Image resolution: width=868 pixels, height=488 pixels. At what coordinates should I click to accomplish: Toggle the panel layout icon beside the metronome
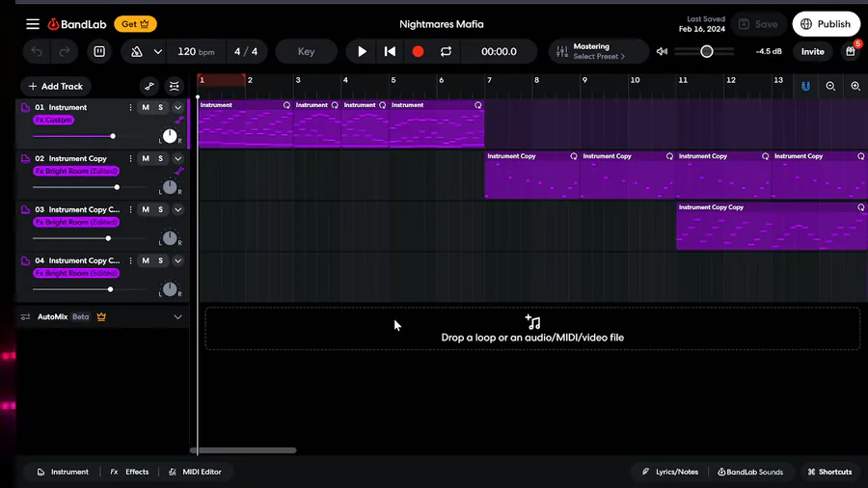pyautogui.click(x=99, y=51)
